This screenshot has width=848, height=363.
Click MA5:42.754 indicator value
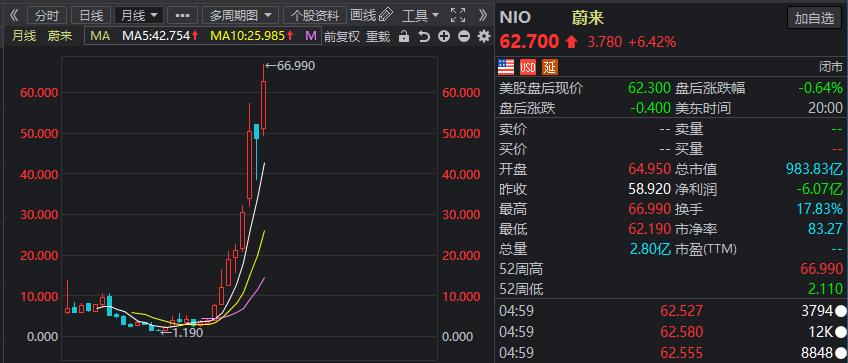tap(161, 36)
